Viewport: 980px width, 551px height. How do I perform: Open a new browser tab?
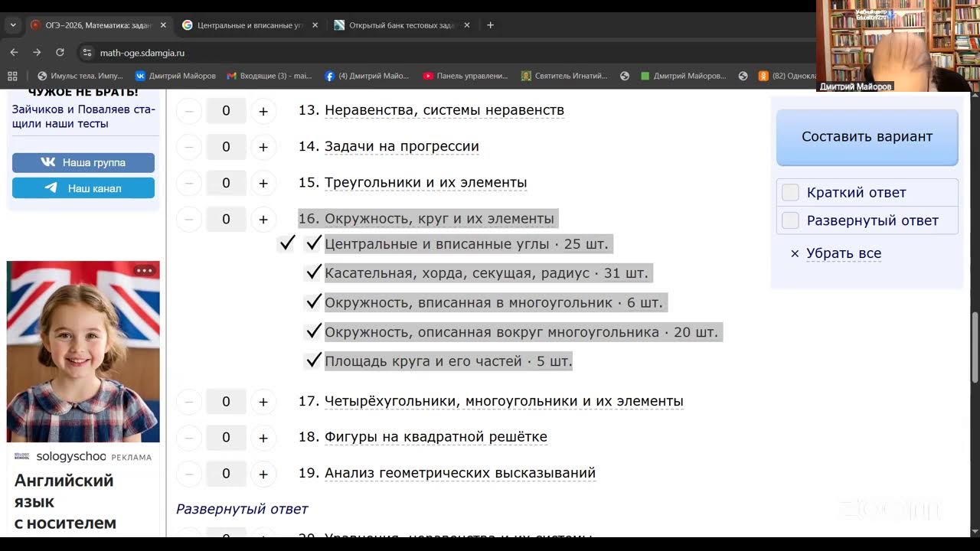pos(491,25)
